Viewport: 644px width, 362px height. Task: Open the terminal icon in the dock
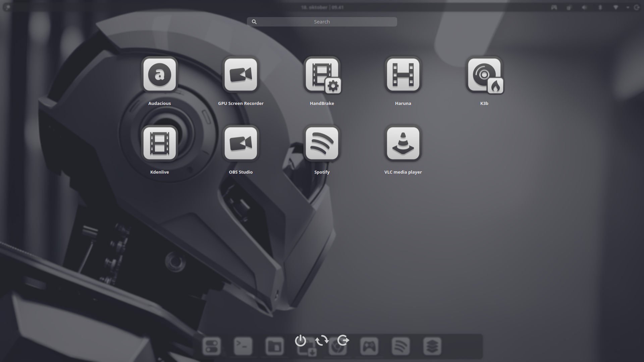(243, 346)
